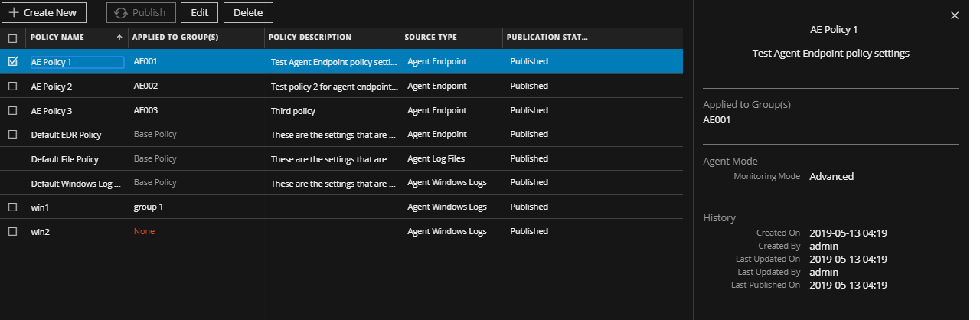Click the AE001 group cell in the table
The image size is (980, 320).
(x=145, y=61)
